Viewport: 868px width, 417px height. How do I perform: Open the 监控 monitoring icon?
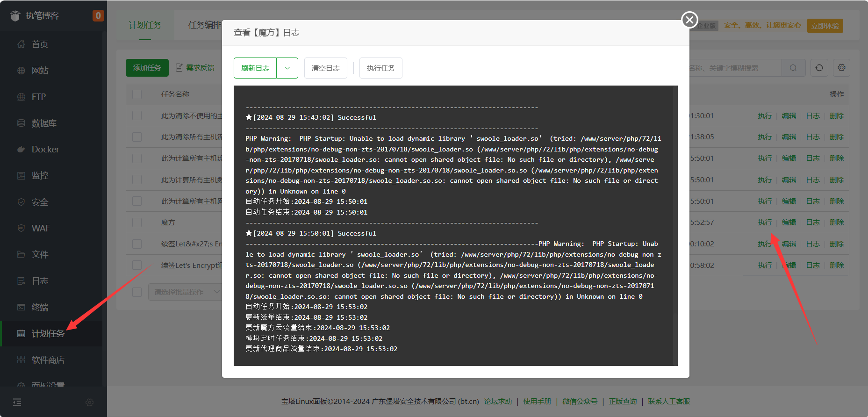coord(21,176)
